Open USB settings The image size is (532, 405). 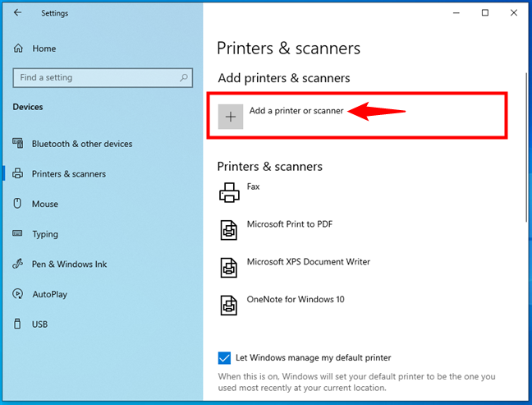point(39,324)
